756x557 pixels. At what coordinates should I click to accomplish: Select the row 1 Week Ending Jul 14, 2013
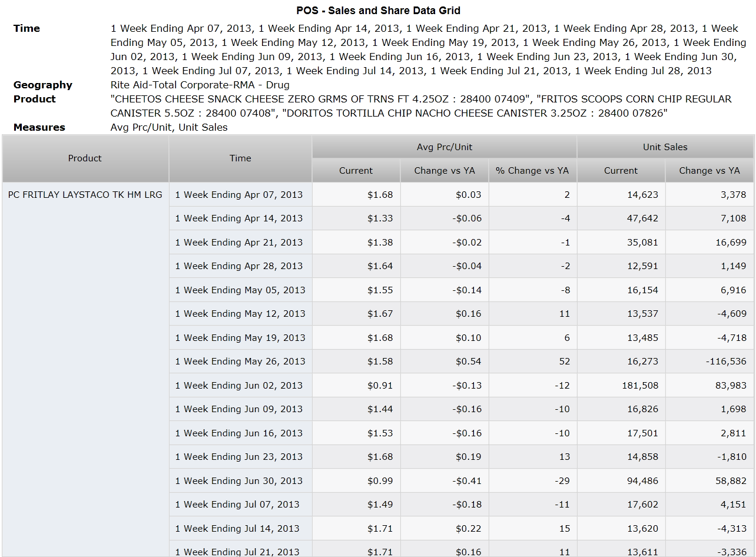click(462, 528)
